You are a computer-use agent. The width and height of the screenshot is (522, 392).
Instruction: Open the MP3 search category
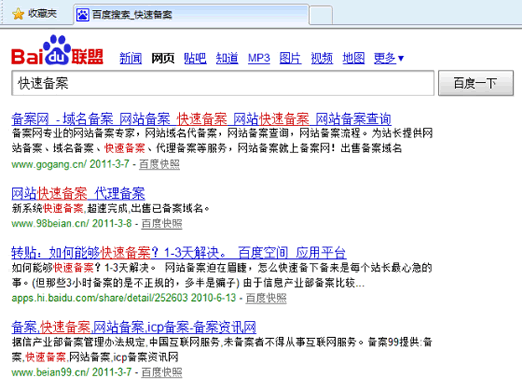(259, 58)
